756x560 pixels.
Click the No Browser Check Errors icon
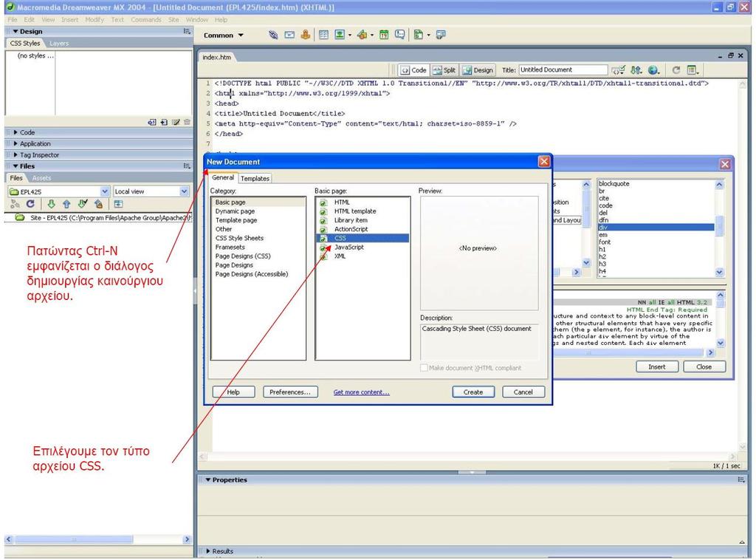(x=618, y=70)
